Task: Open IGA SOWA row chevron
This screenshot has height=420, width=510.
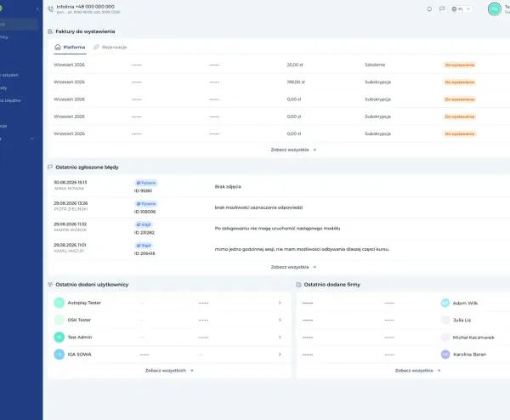Action: pyautogui.click(x=280, y=355)
